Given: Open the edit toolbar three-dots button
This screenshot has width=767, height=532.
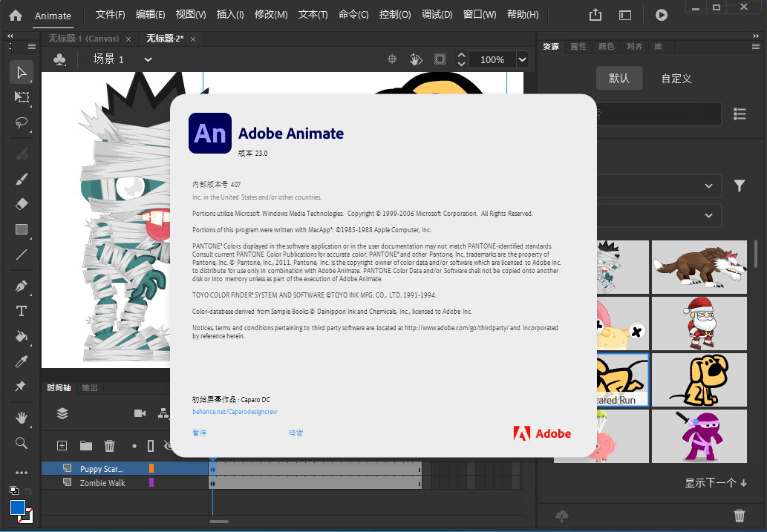Looking at the screenshot, I should pos(22,473).
